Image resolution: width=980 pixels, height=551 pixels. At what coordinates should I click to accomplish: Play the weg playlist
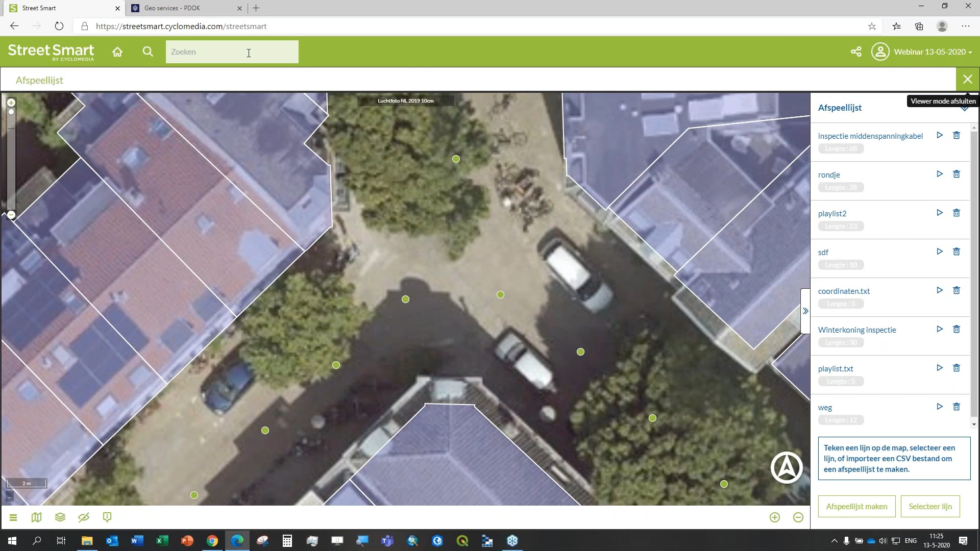point(940,407)
